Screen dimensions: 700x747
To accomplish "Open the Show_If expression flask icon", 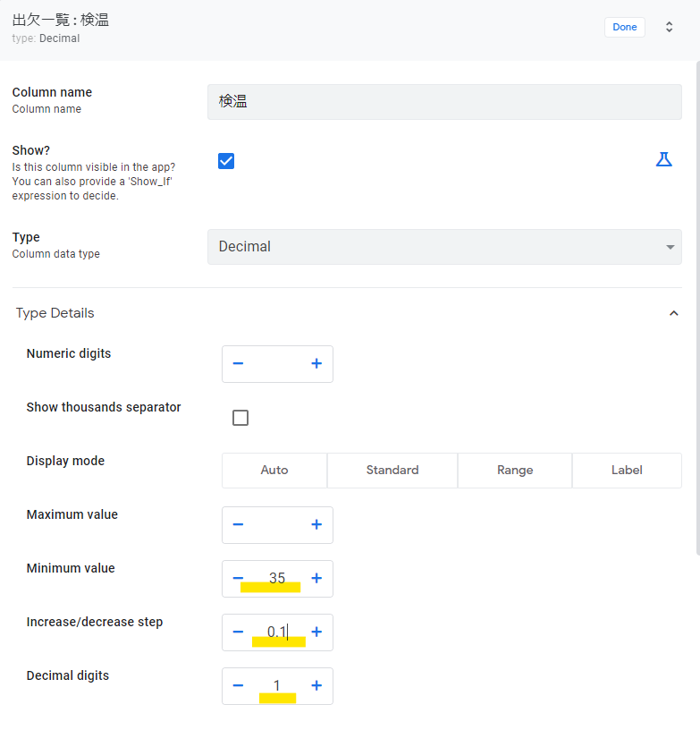I will (x=664, y=159).
